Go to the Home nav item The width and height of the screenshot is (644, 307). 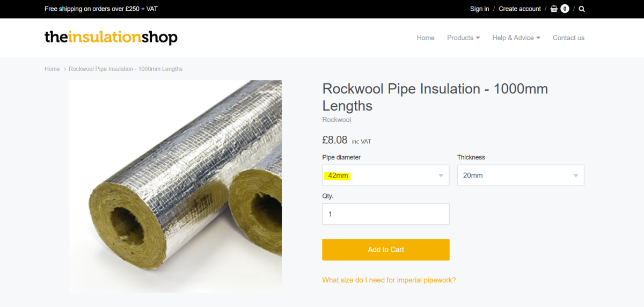[426, 38]
